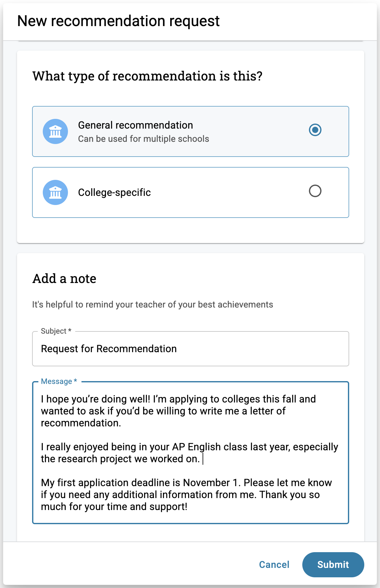Viewport: 380px width, 588px height.
Task: Click "What type of recommendation is this?" heading
Action: pyautogui.click(x=147, y=76)
